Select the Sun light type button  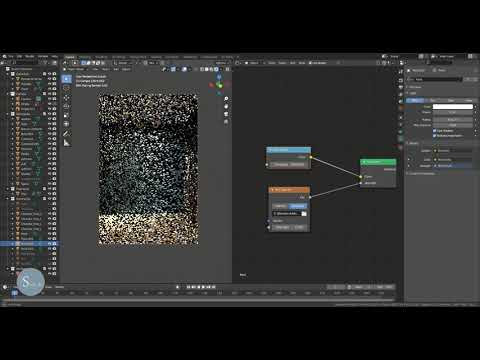pos(432,100)
